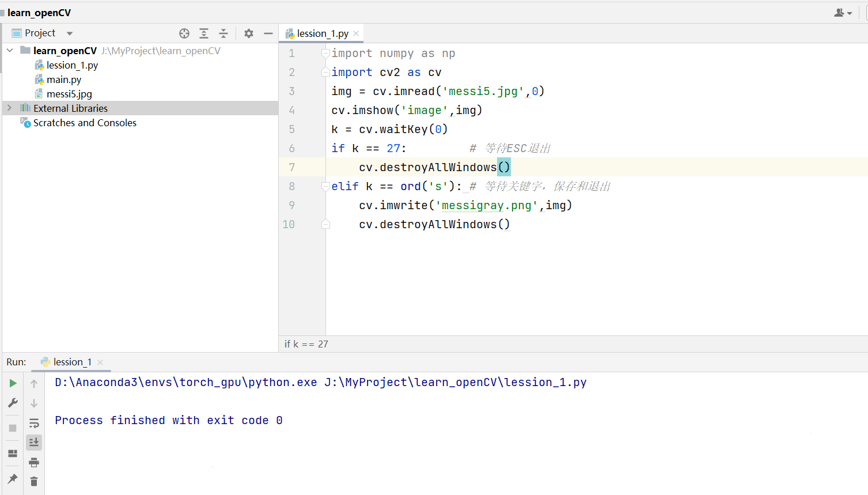Screen dimensions: 868x495
Task: Go up the stack trace arrow
Action: 34,384
